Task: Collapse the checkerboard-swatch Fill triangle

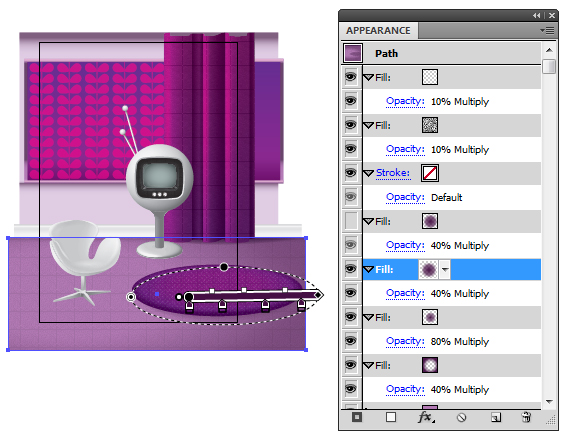Action: point(368,77)
